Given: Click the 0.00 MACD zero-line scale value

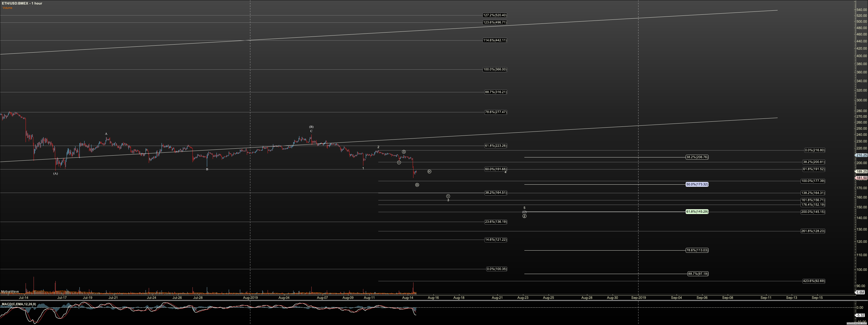Looking at the screenshot, I should click(860, 307).
